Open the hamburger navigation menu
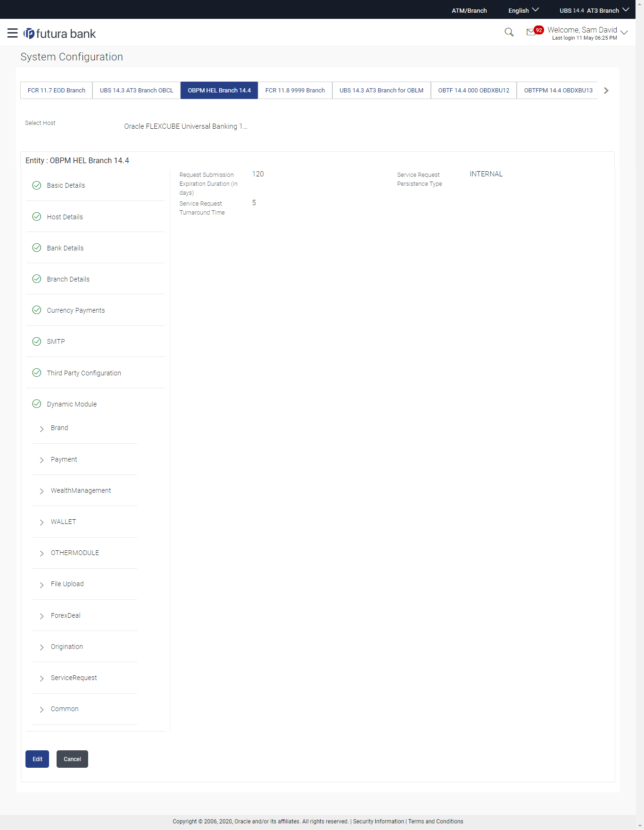The height and width of the screenshot is (830, 644). [13, 33]
